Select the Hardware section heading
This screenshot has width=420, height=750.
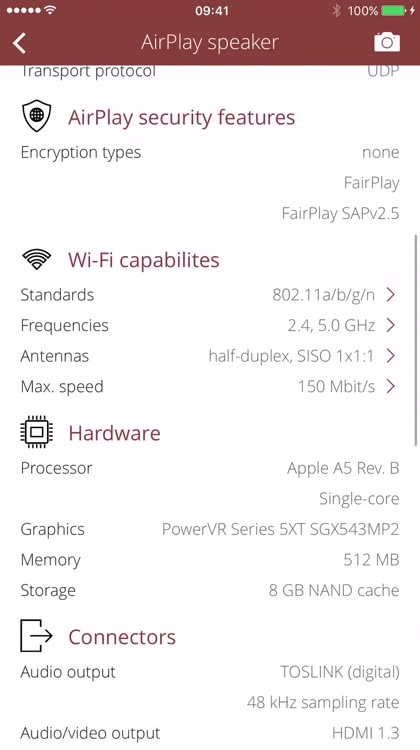114,433
